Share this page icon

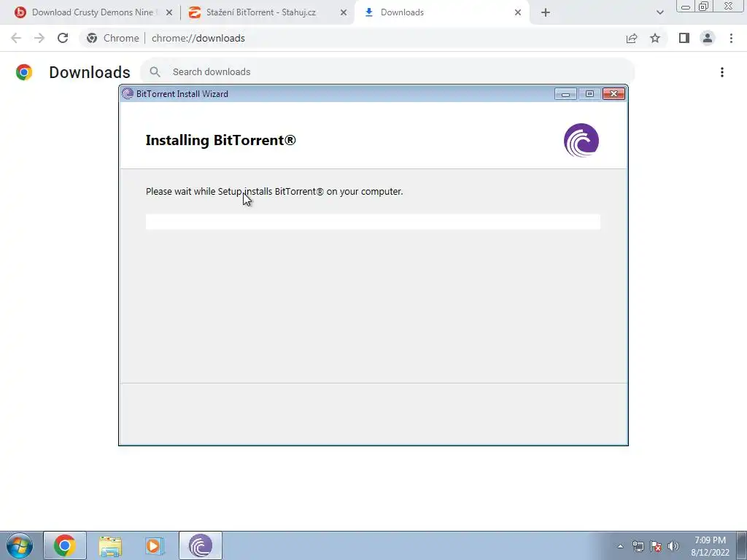pyautogui.click(x=632, y=38)
